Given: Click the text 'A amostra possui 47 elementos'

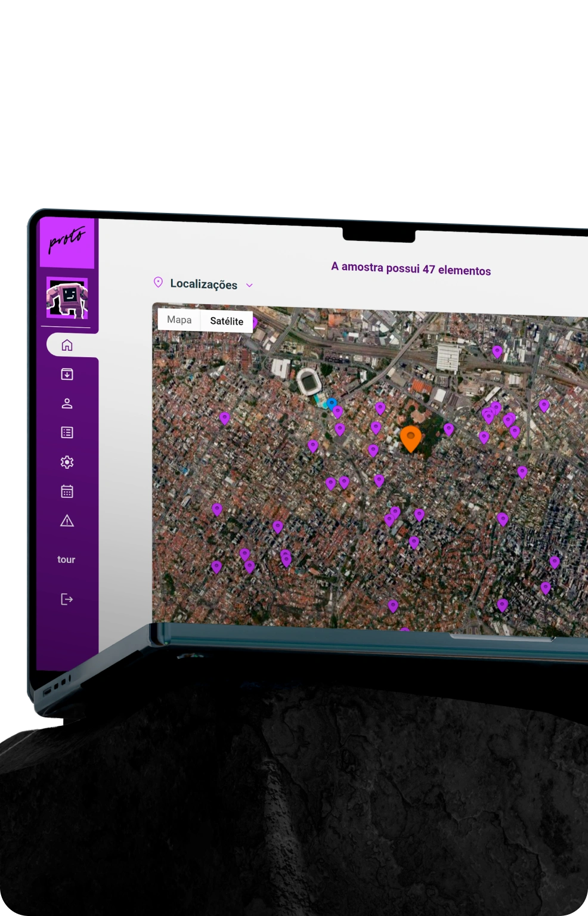Looking at the screenshot, I should coord(411,269).
